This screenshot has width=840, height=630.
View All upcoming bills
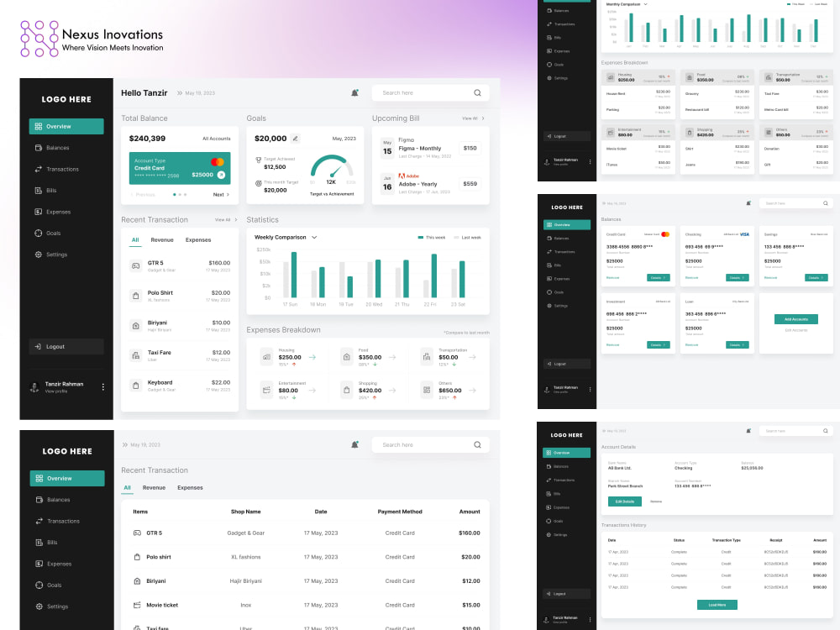[473, 118]
